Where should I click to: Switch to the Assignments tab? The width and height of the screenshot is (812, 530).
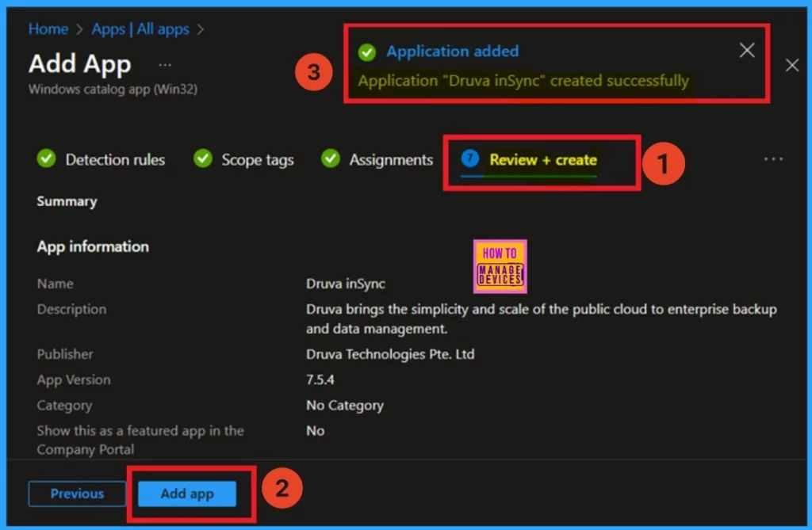(391, 160)
